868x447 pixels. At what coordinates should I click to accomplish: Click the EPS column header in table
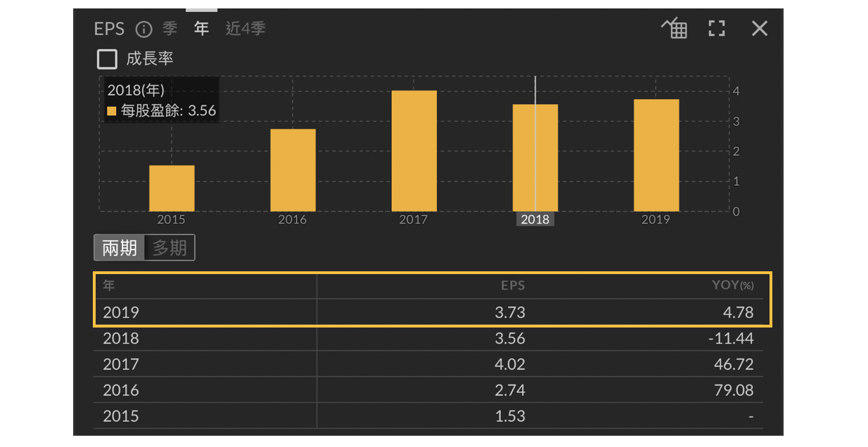[x=513, y=285]
